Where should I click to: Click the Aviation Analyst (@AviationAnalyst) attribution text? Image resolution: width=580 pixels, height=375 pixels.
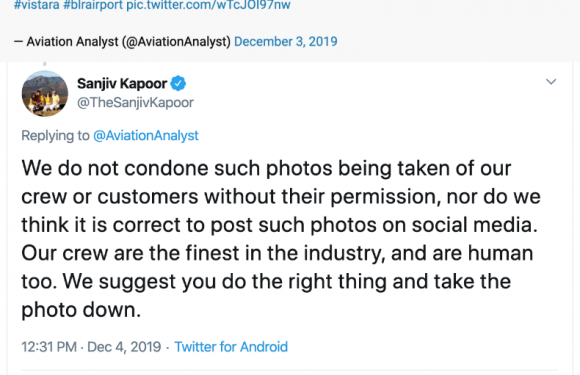128,41
